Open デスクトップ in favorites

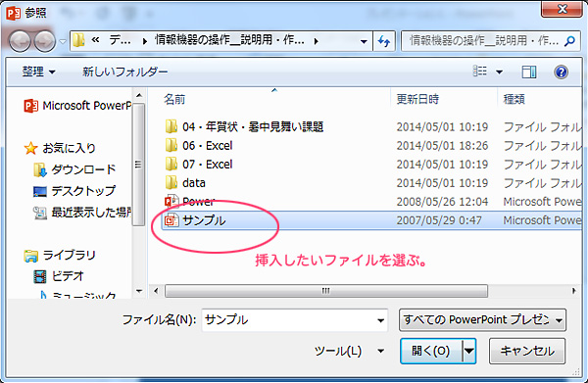[x=74, y=191]
